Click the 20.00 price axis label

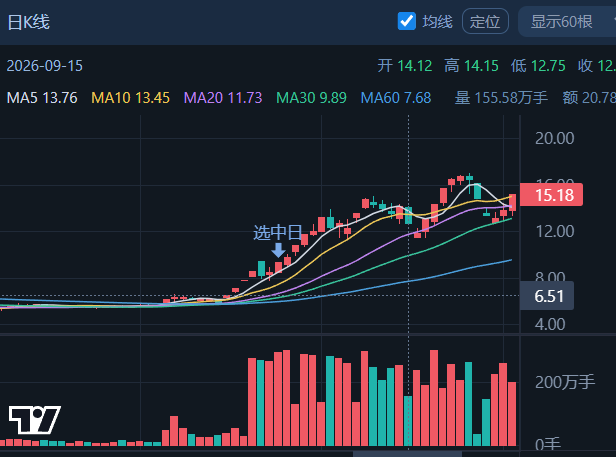tap(555, 138)
